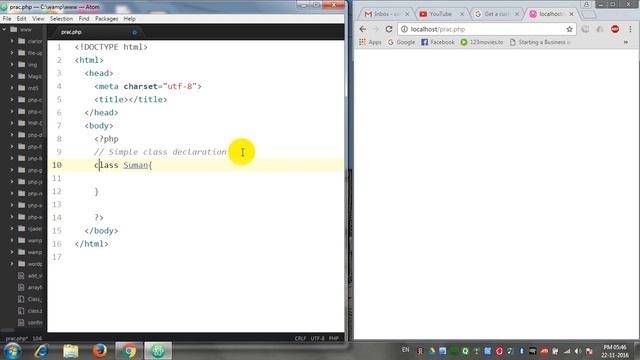Open Atom Find menu
The height and width of the screenshot is (360, 640).
click(x=84, y=19)
